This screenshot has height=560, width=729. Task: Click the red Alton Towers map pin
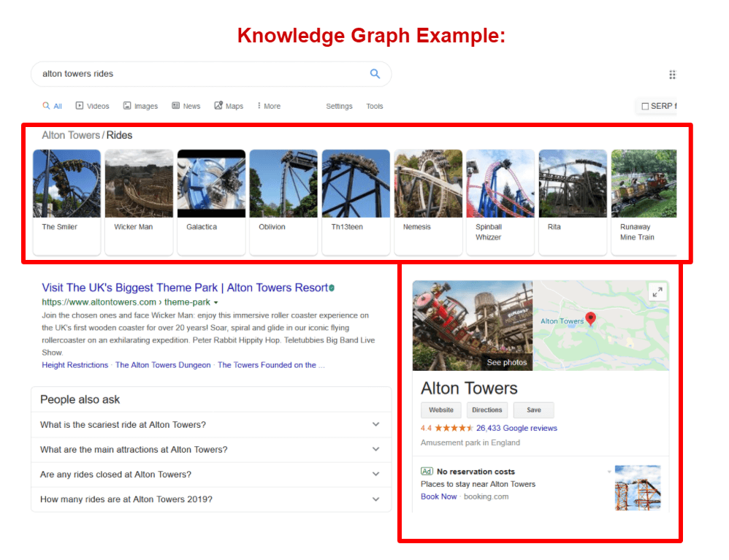[590, 319]
